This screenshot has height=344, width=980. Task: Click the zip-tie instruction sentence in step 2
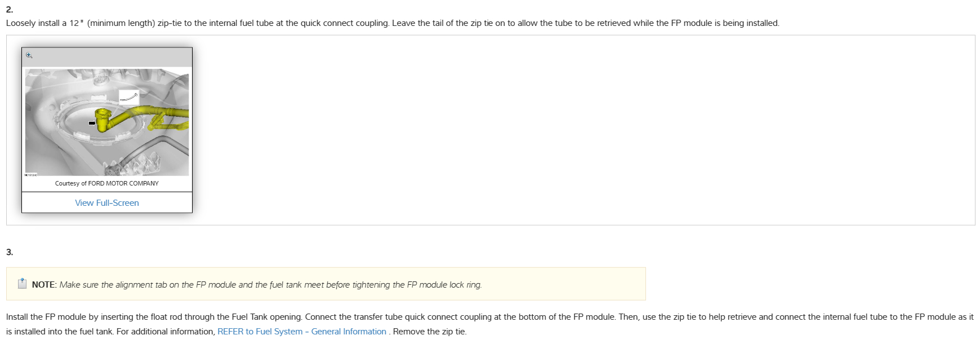(x=393, y=23)
